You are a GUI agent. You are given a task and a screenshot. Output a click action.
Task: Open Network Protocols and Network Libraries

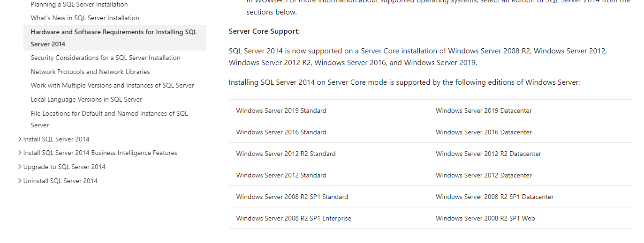(x=90, y=72)
